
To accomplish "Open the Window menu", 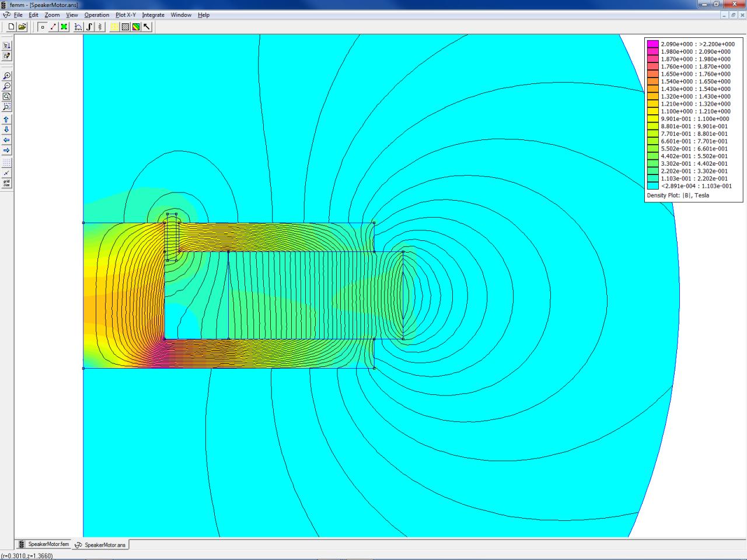I will 181,15.
